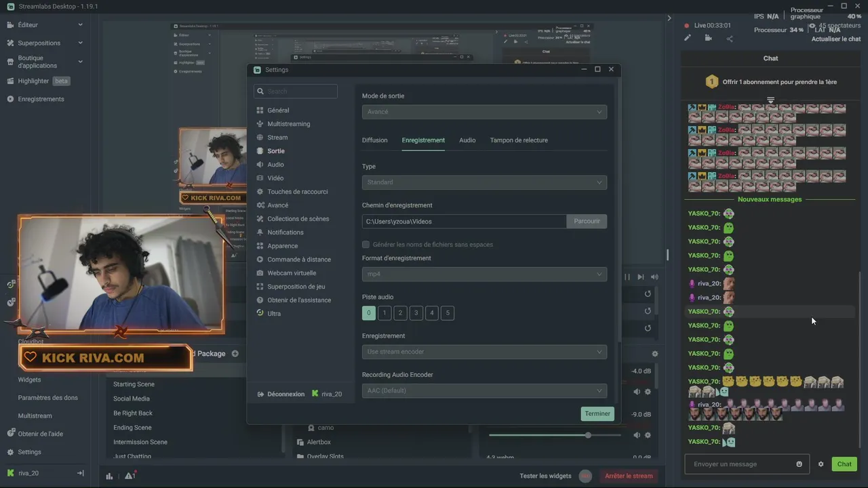
Task: Switch to the Audio output tab
Action: (x=467, y=140)
